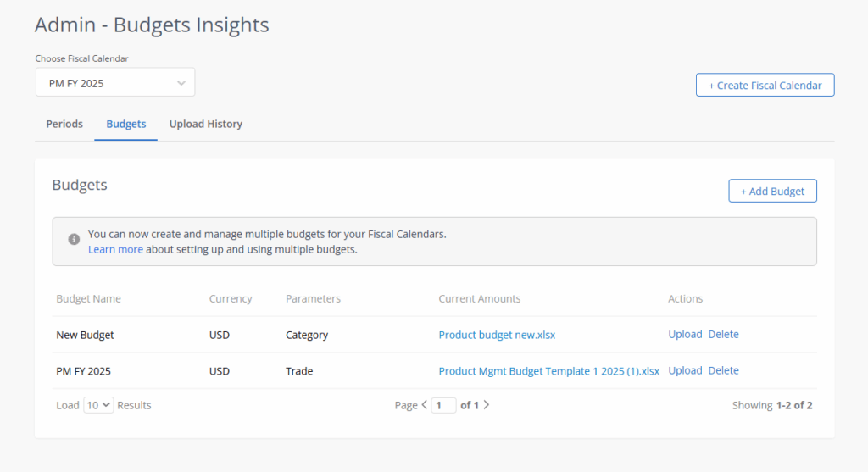Click the Current Amounts column header
868x472 pixels.
(479, 298)
